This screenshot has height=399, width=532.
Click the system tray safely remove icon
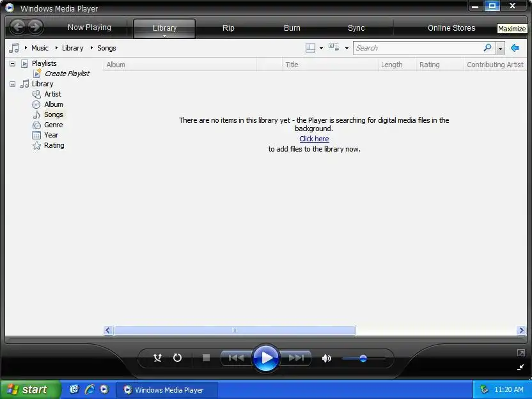(x=484, y=389)
